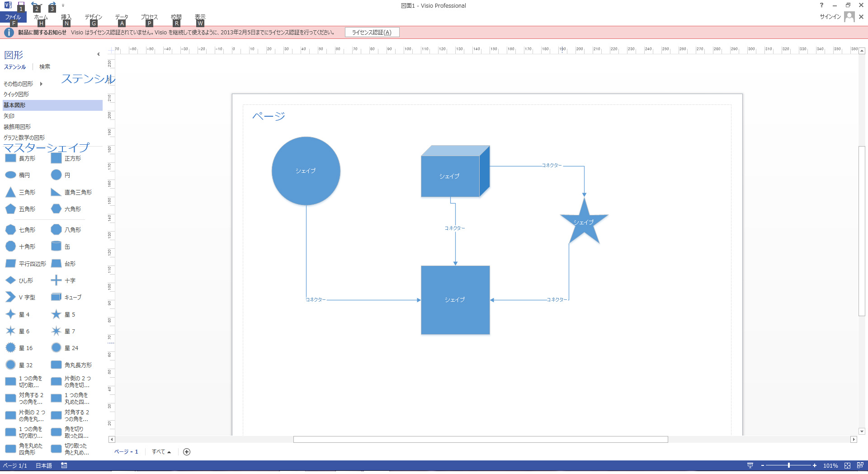The image size is (868, 474).
Task: Select the ひし形 diamond master shape
Action: (19, 280)
